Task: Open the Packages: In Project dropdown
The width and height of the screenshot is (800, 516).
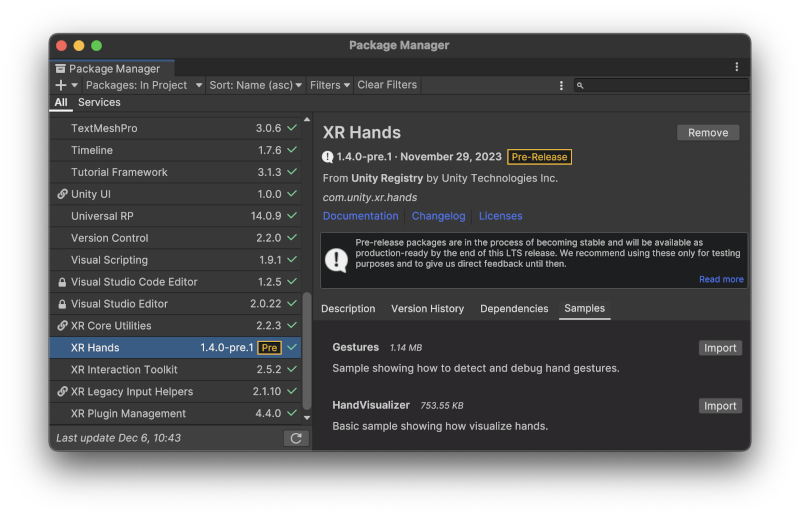Action: (143, 85)
